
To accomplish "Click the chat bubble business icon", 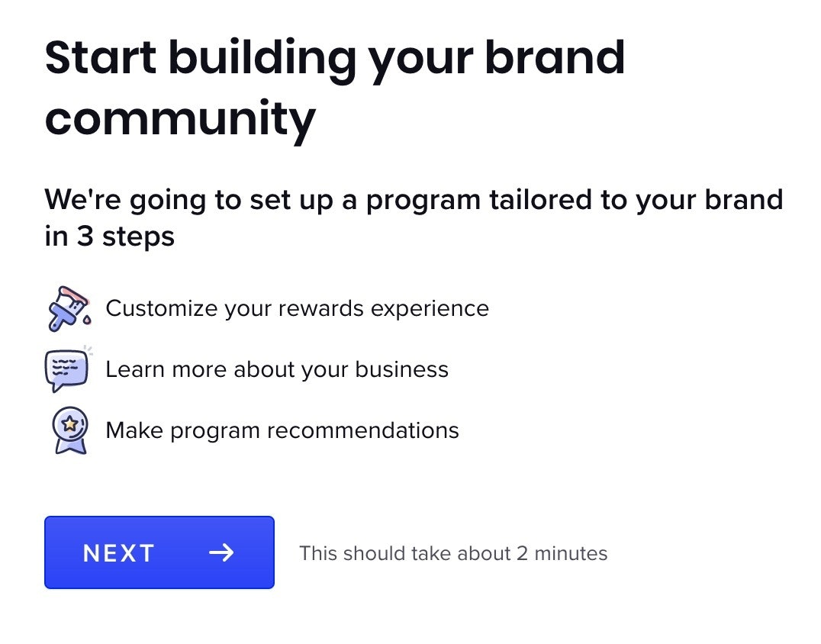I will pyautogui.click(x=67, y=370).
